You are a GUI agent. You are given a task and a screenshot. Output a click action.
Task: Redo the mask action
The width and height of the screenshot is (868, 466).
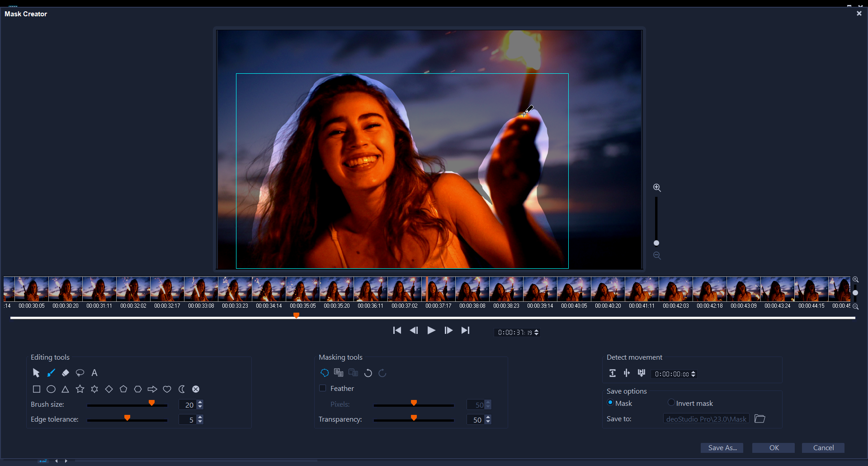382,373
